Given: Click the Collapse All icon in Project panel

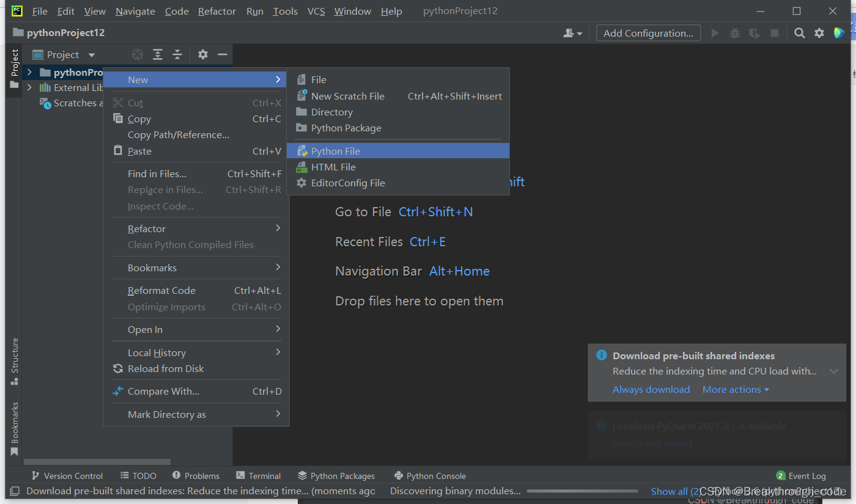Looking at the screenshot, I should (x=177, y=55).
